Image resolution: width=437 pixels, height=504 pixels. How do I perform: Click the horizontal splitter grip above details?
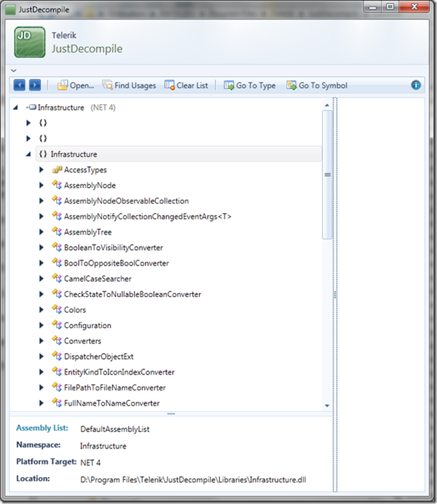pyautogui.click(x=171, y=414)
